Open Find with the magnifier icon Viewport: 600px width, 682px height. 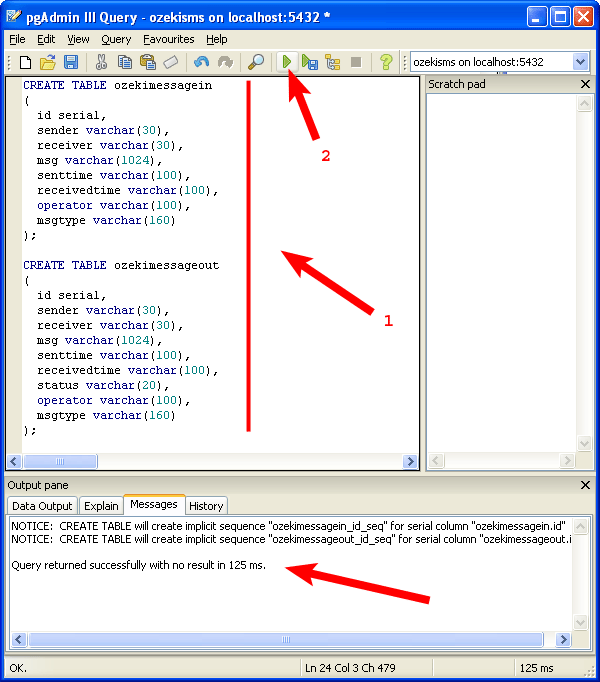point(256,63)
